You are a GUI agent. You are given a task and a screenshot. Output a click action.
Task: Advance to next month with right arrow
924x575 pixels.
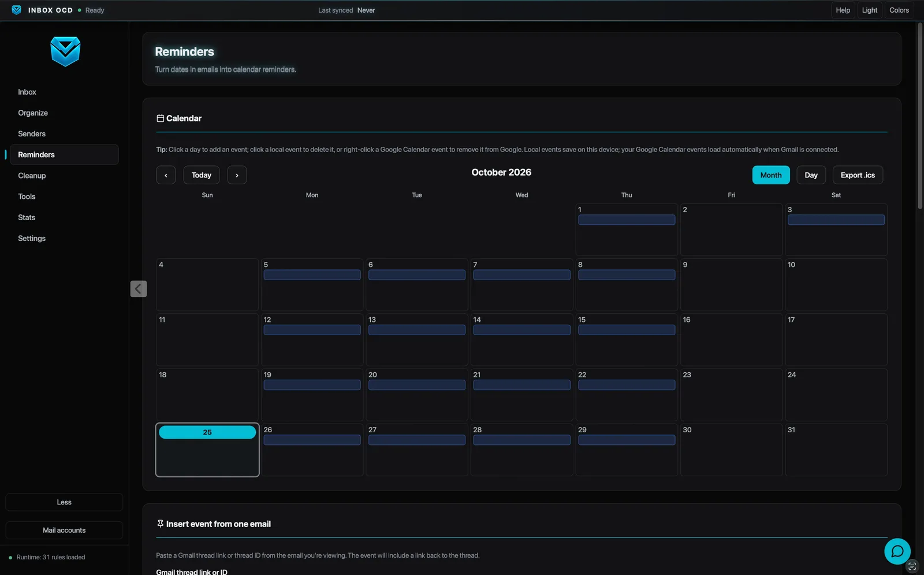click(237, 175)
